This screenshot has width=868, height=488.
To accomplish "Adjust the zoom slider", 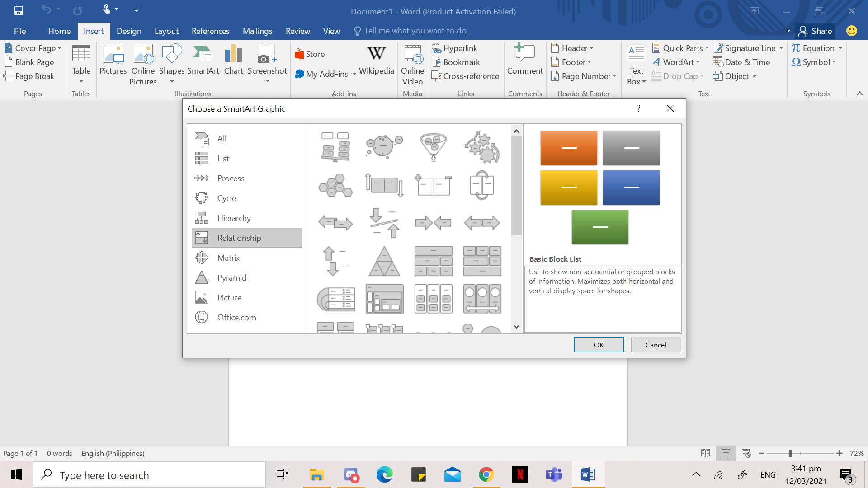I will (789, 453).
